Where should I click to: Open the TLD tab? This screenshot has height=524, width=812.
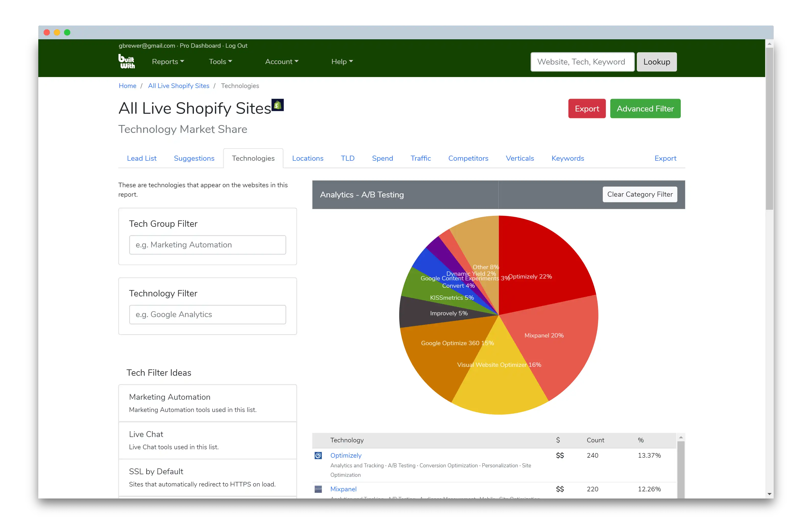tap(348, 158)
